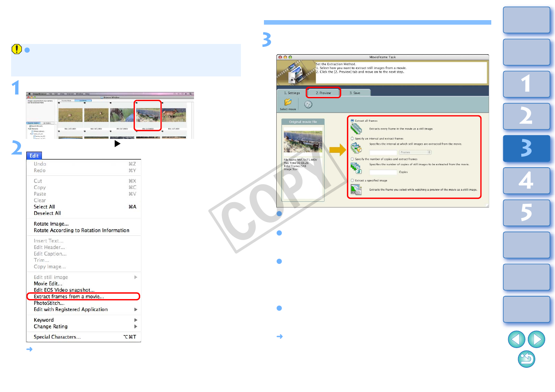Select the Extract all frames radio button
This screenshot has height=392, width=555.
click(352, 121)
